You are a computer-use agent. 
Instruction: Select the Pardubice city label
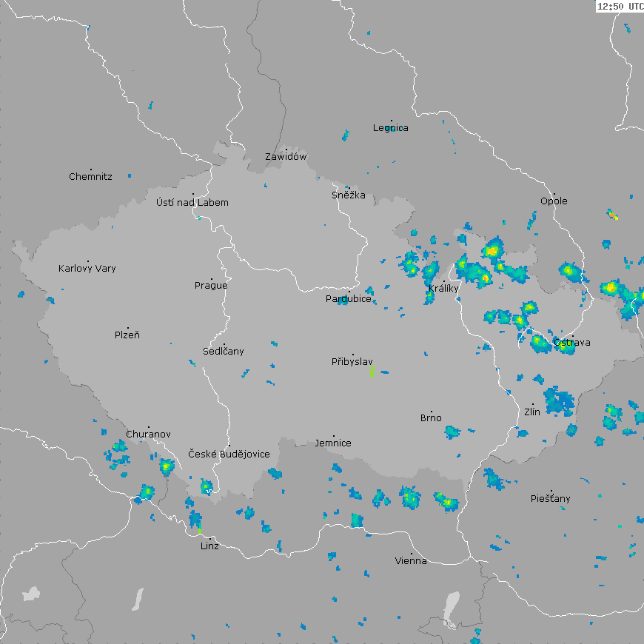349,299
